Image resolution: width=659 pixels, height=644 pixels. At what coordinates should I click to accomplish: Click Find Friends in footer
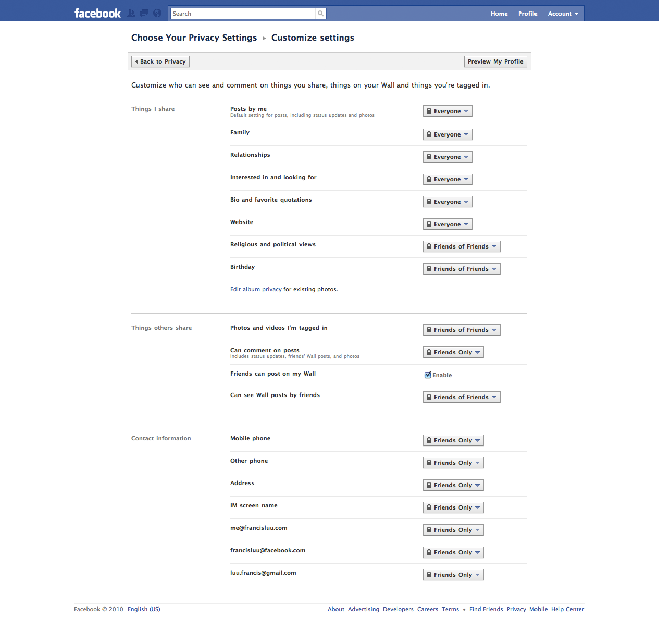point(486,609)
